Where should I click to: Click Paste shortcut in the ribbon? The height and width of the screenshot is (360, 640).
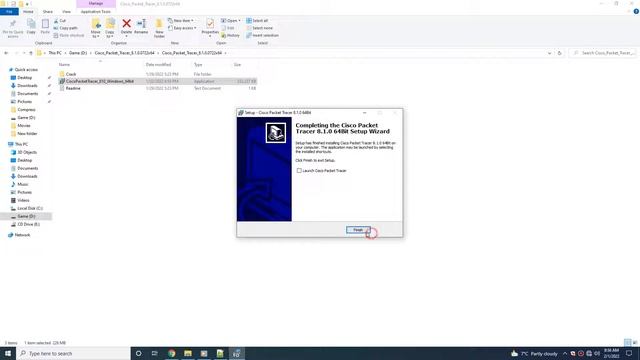click(x=69, y=36)
